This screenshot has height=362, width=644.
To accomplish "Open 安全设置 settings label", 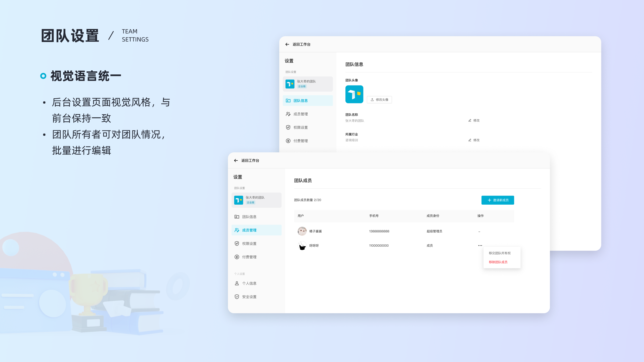I will [x=249, y=297].
